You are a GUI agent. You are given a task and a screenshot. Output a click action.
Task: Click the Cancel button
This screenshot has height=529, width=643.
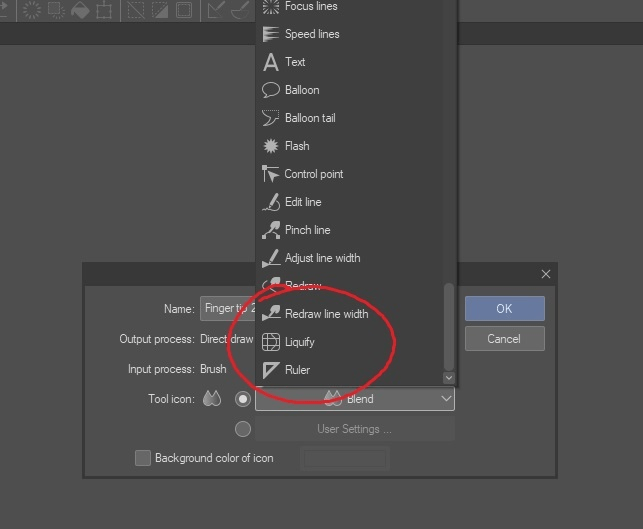pos(505,339)
